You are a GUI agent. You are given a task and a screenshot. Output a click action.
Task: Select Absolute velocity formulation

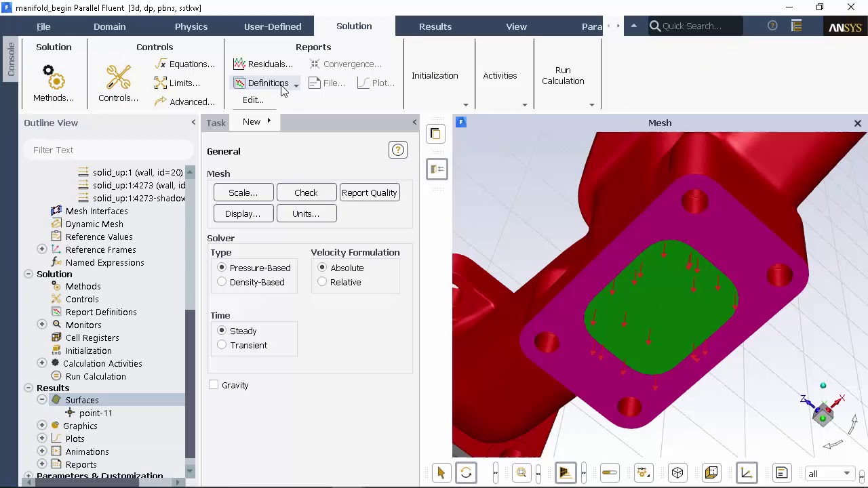point(322,268)
